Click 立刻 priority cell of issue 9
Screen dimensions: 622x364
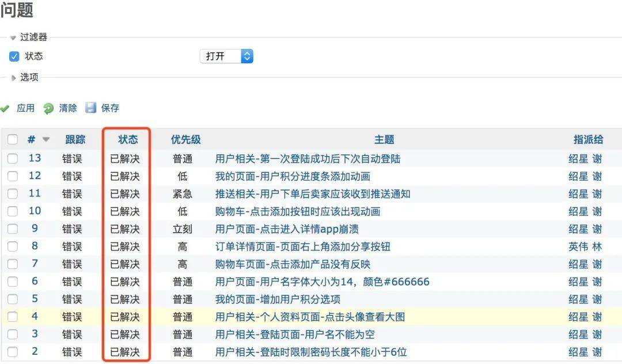tap(183, 229)
